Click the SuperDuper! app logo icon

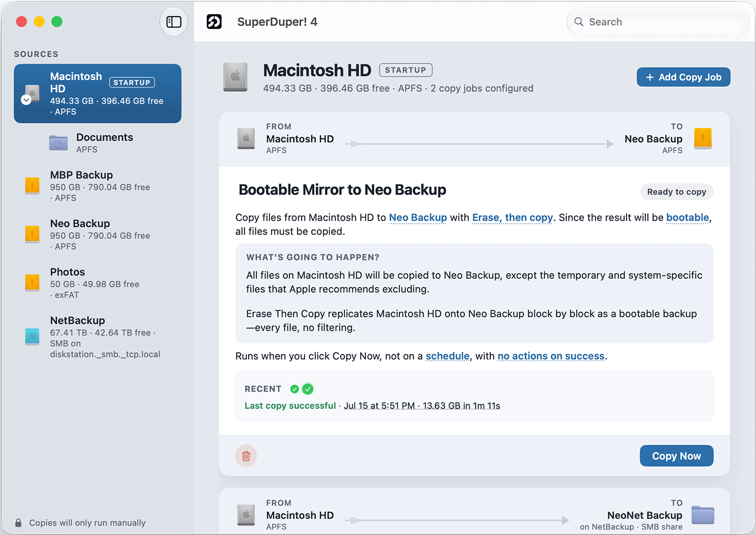[x=214, y=22]
